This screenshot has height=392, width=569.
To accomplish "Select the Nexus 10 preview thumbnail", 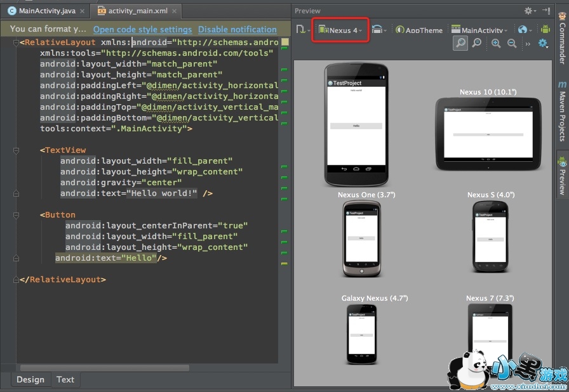I will click(x=488, y=134).
